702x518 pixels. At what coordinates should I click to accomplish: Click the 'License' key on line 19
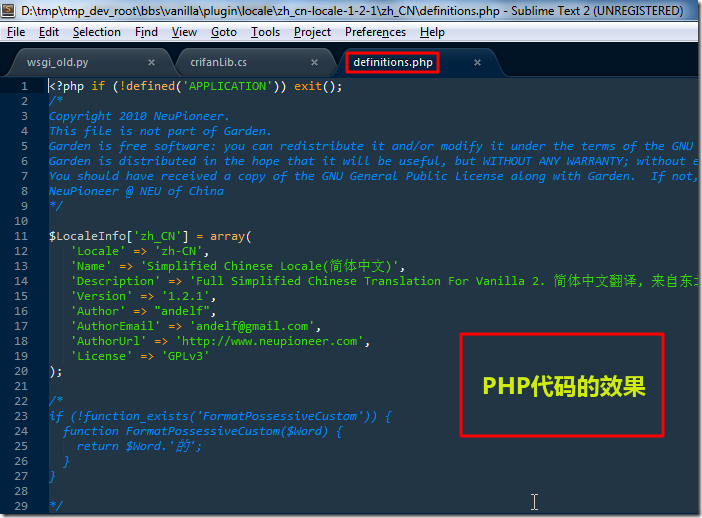point(101,356)
